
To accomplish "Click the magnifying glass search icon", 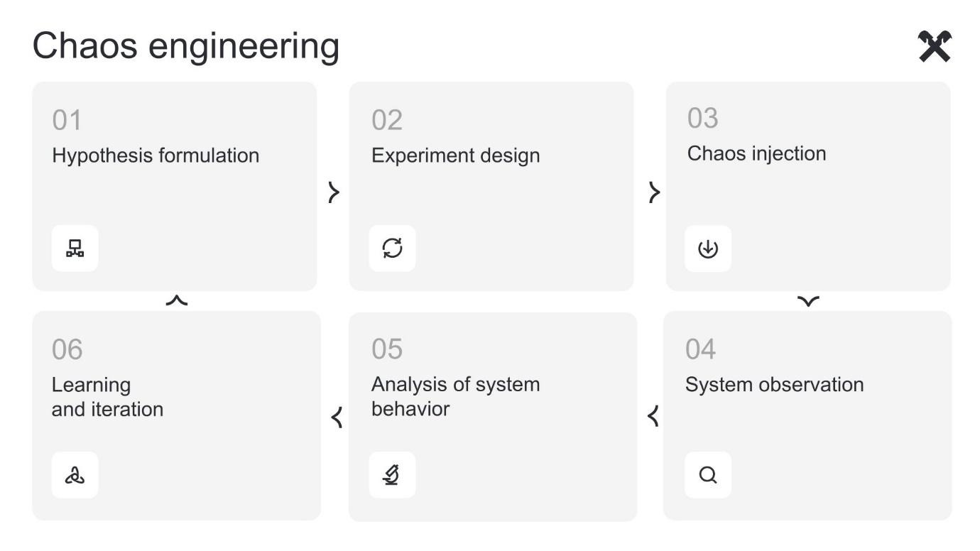I will (708, 475).
